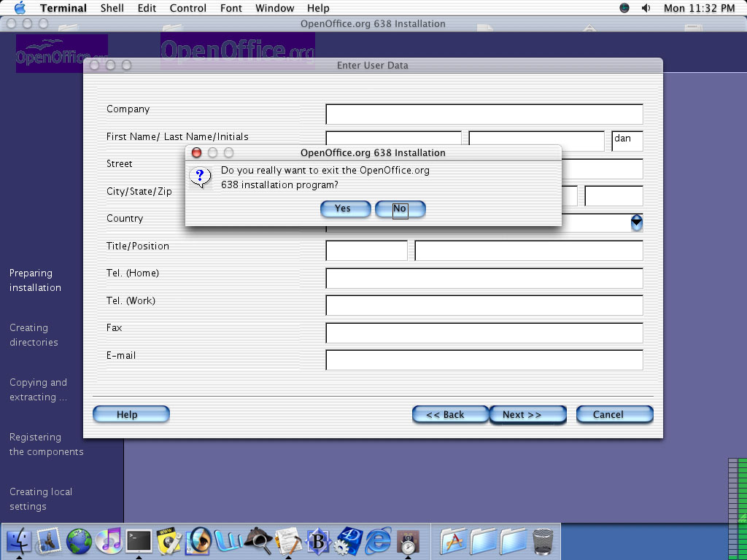Screen dimensions: 747x560
Task: Focus the Company input field
Action: 484,114
